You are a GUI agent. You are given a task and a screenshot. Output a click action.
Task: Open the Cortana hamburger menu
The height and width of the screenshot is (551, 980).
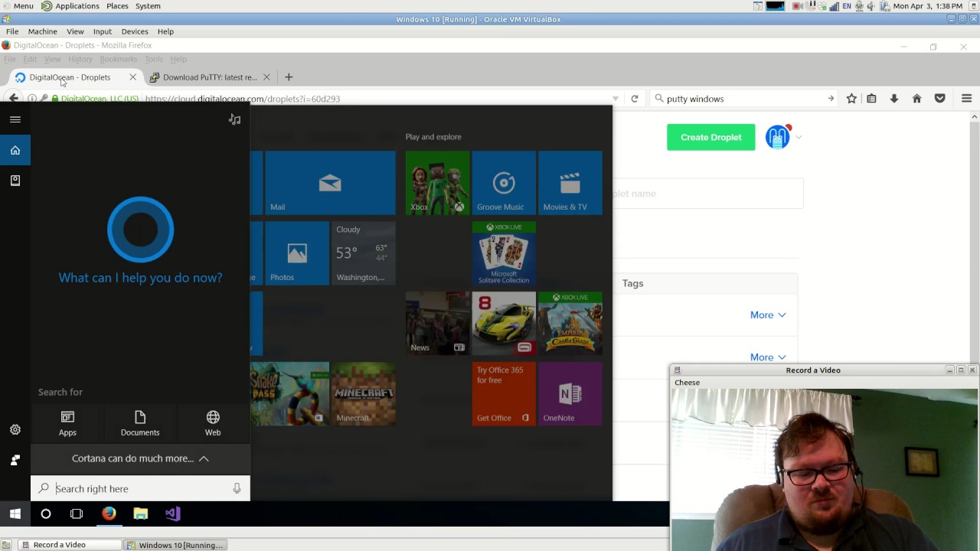click(x=15, y=119)
